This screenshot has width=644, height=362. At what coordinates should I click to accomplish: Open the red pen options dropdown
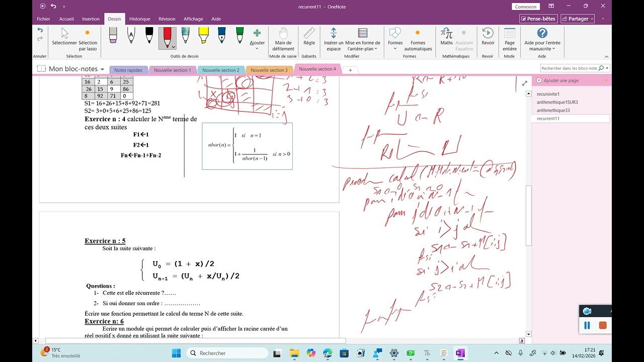coord(173,47)
